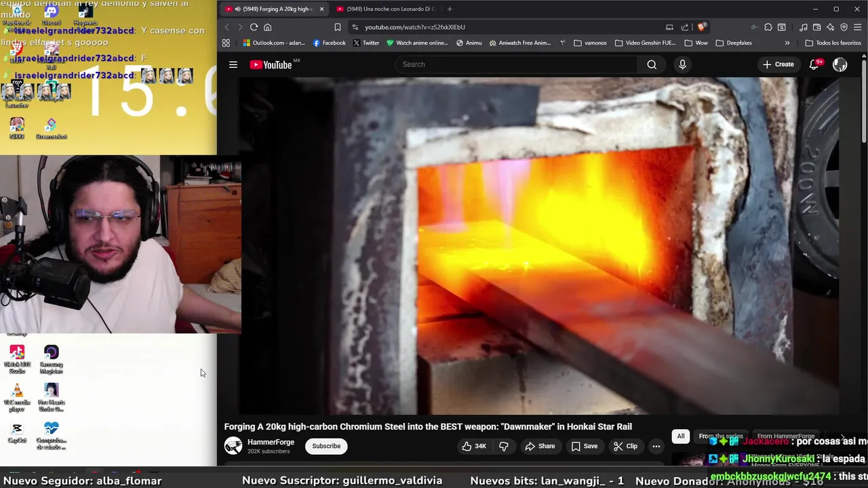Image resolution: width=868 pixels, height=488 pixels.
Task: Like the video with 34K likes
Action: click(474, 446)
